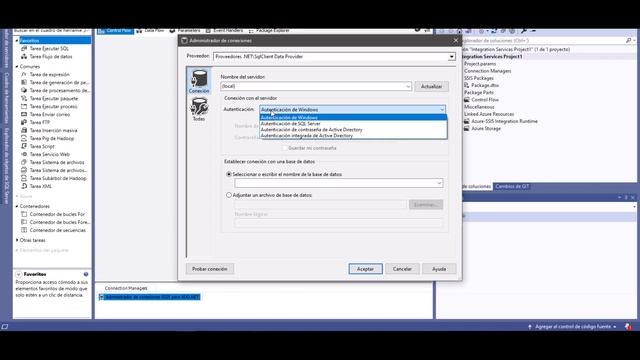Choose the Tarea de procesamiento icon

(x=24, y=90)
